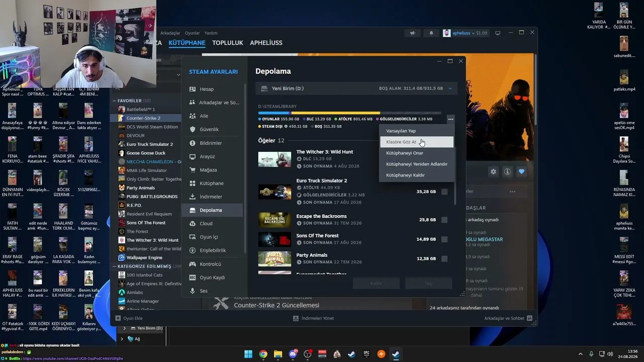Image resolution: width=644 pixels, height=362 pixels.
Task: Tick the Sons Of The Forest checkbox
Action: pos(444,239)
